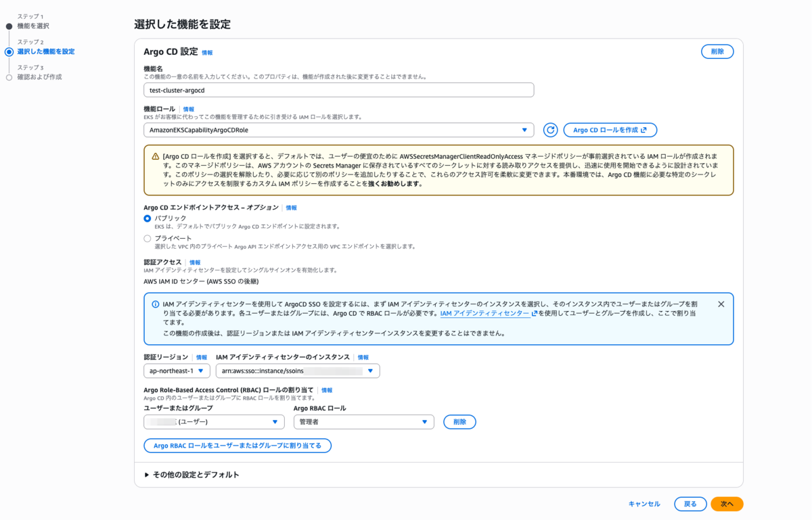Click 情報 link next to Argo CD 設定
The width and height of the screenshot is (812, 520).
(x=207, y=52)
